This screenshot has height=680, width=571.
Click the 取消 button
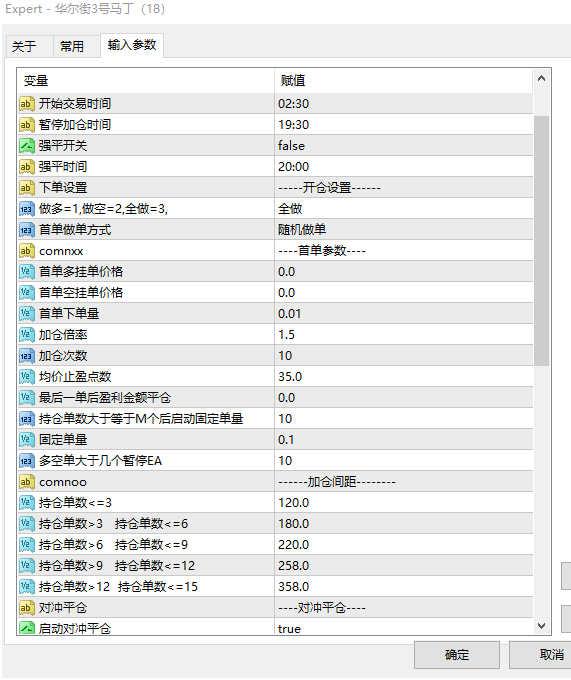point(542,654)
